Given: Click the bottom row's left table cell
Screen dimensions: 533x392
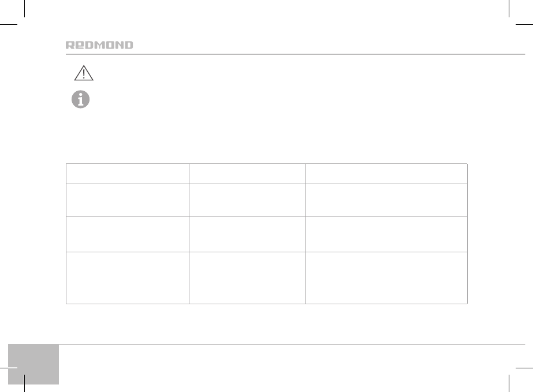Looking at the screenshot, I should click(128, 278).
